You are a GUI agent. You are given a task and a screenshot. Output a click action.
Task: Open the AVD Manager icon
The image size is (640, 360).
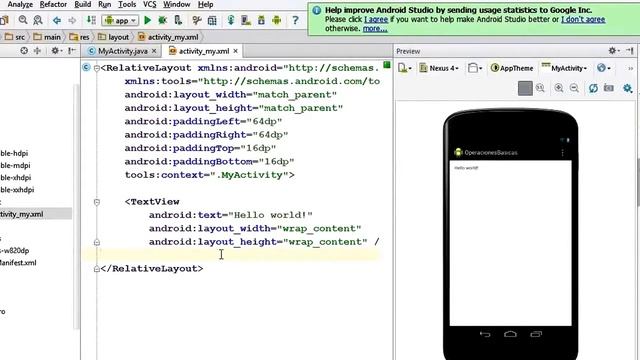(x=246, y=20)
